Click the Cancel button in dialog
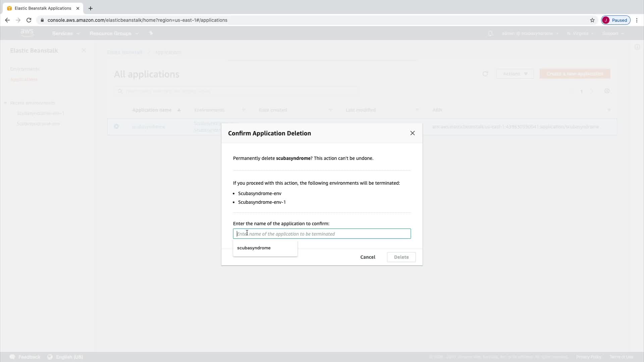Viewport: 644px width, 362px height. [x=368, y=257]
